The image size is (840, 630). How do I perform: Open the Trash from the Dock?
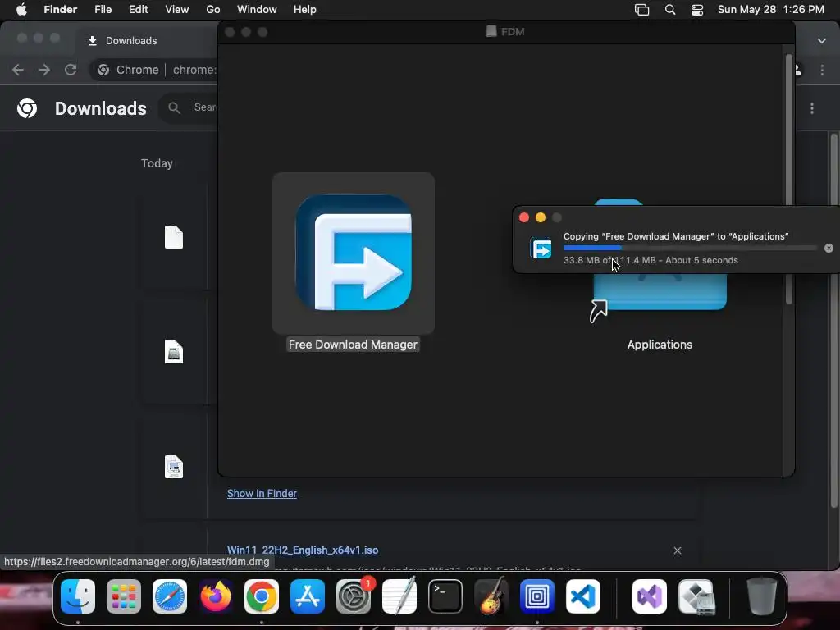(762, 596)
